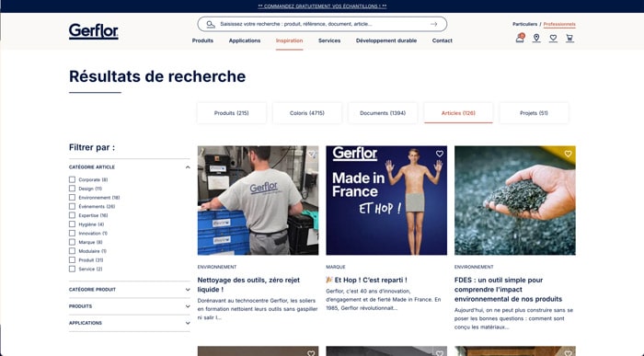Viewport: 644px width, 356px height.
Task: Open the store locator pin icon
Action: click(536, 39)
